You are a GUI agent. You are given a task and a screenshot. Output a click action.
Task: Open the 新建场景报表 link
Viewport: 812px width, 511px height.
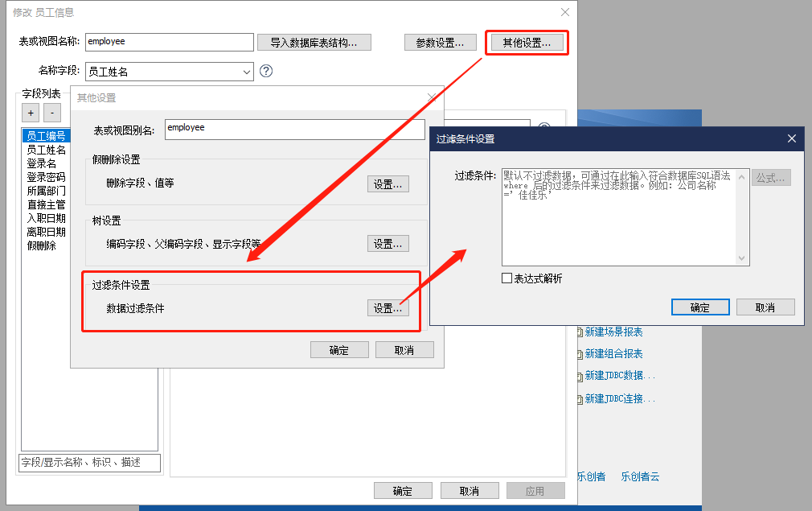613,332
